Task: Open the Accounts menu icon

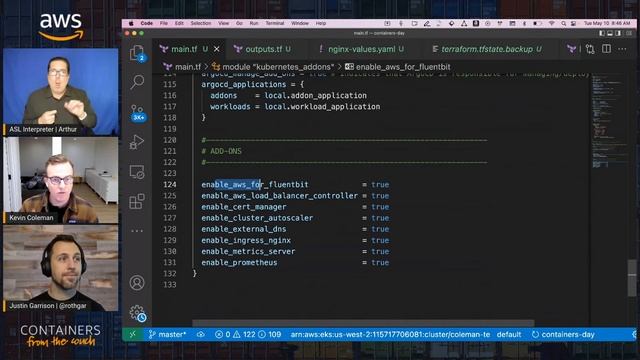Action: (137, 282)
